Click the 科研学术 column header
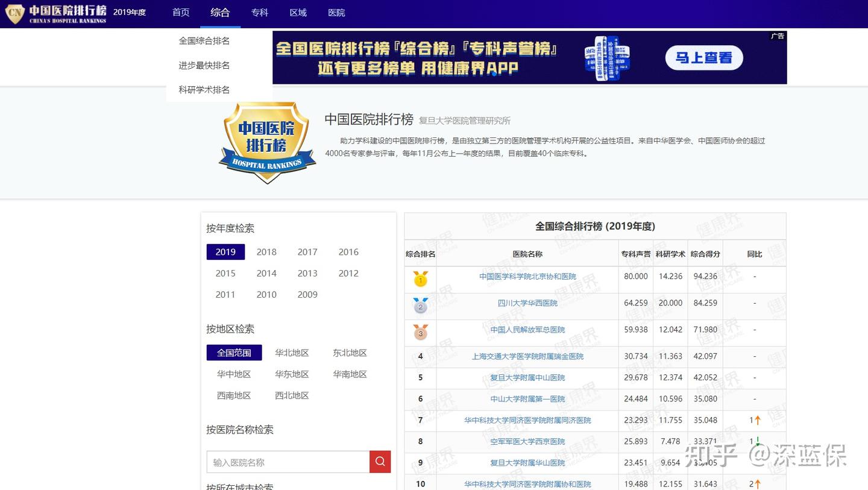868x490 pixels. (x=670, y=254)
